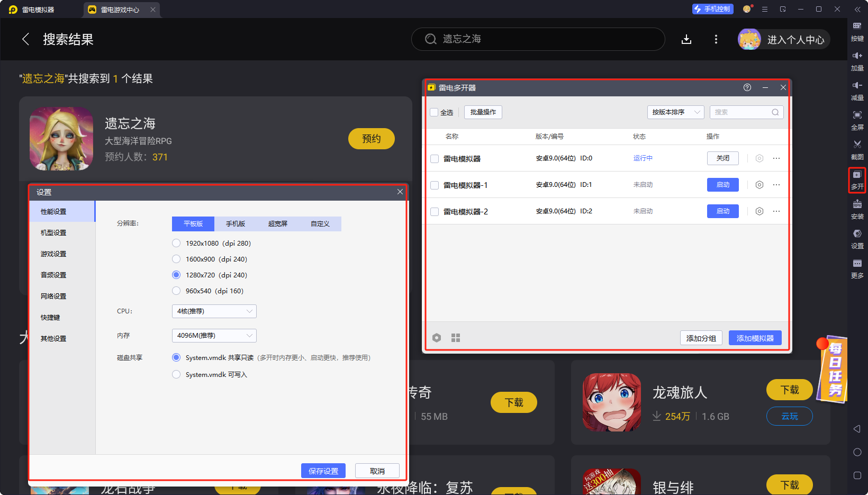
Task: Open the 内存 4096M(推荐) dropdown
Action: click(214, 335)
